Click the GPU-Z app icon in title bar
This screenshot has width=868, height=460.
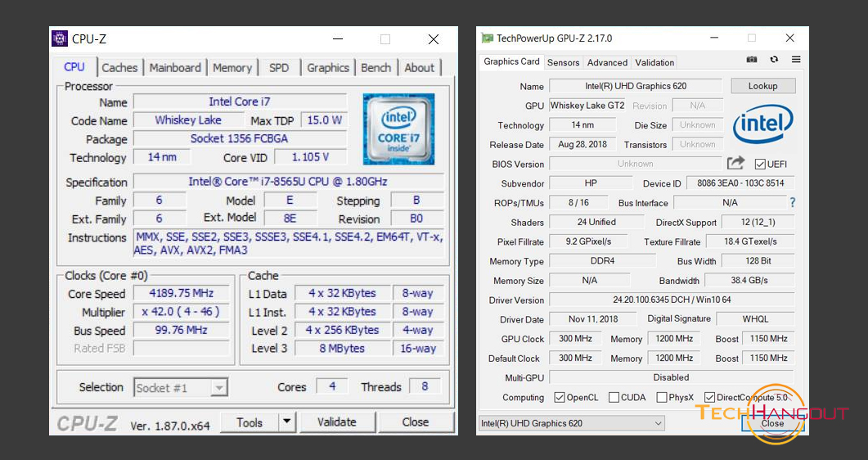[x=487, y=38]
